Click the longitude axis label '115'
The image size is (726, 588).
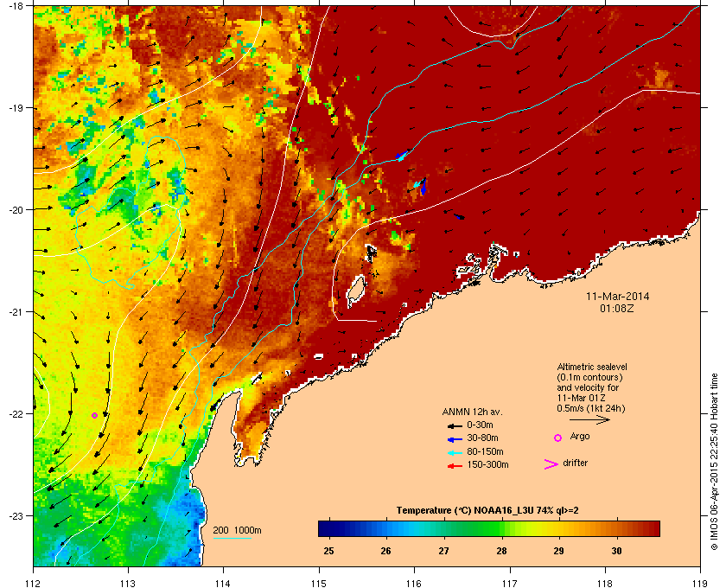click(319, 584)
